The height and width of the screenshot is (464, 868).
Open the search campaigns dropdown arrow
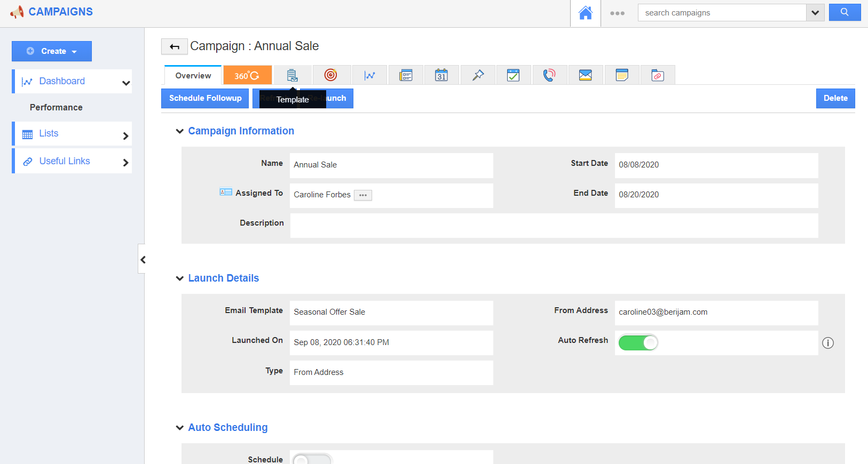815,13
